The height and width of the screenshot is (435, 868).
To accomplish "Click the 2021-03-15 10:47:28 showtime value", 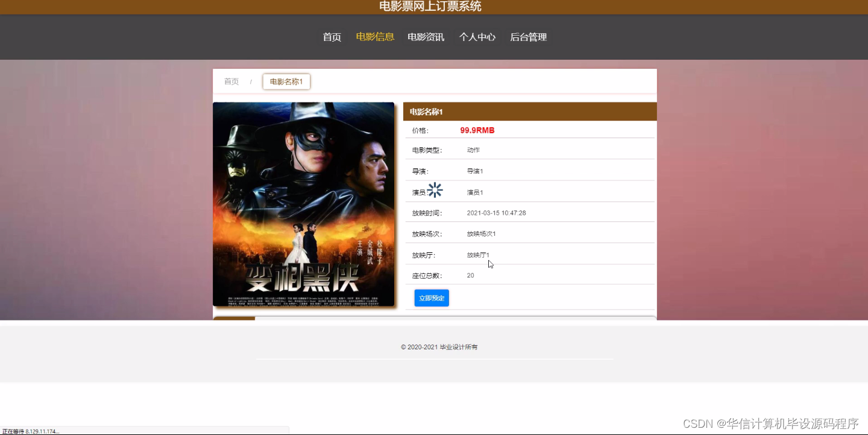I will 497,213.
